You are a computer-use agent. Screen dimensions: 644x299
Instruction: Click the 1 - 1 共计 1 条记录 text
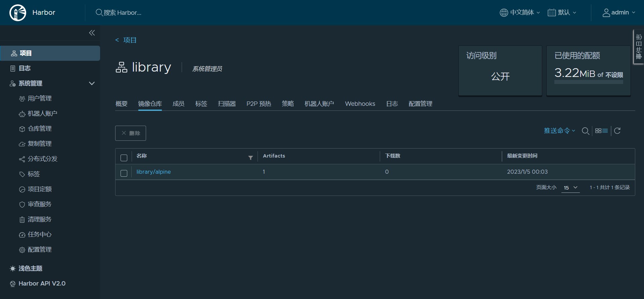pos(610,187)
